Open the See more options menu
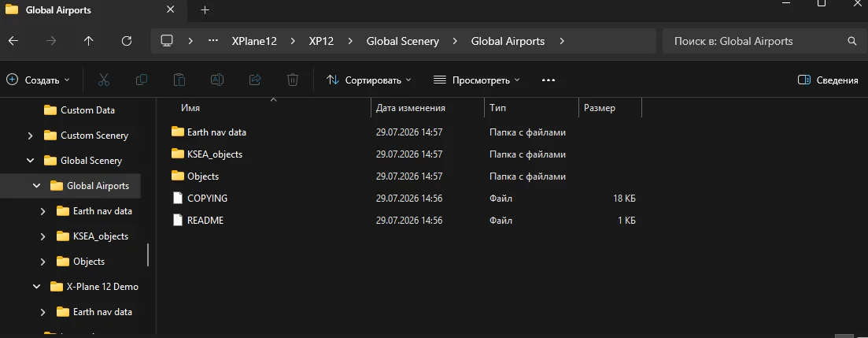 548,80
